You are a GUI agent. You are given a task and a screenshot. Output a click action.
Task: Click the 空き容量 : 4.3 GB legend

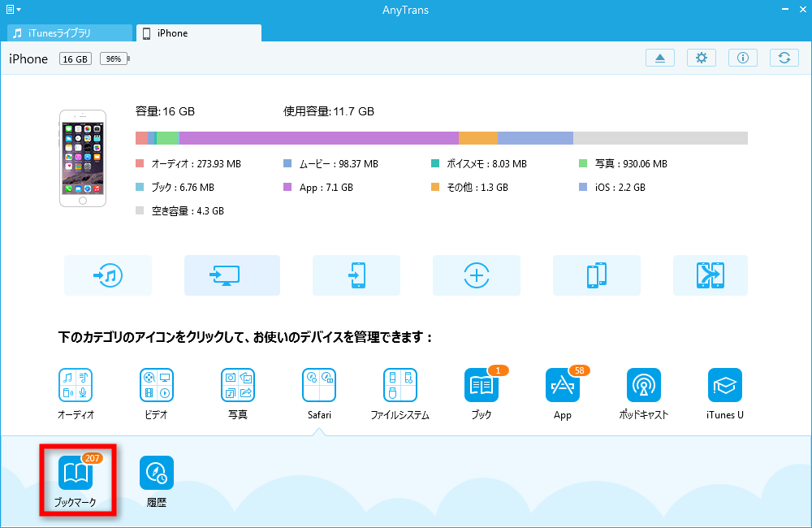click(x=179, y=211)
